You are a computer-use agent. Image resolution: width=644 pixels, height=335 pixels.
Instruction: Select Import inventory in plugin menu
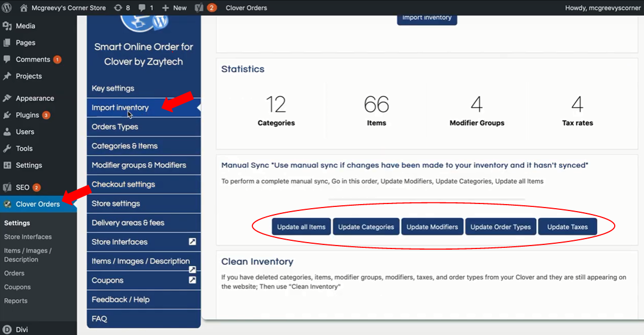[144, 108]
